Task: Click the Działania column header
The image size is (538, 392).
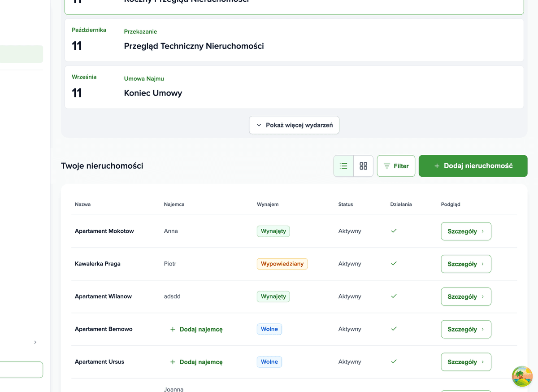Action: (401, 205)
